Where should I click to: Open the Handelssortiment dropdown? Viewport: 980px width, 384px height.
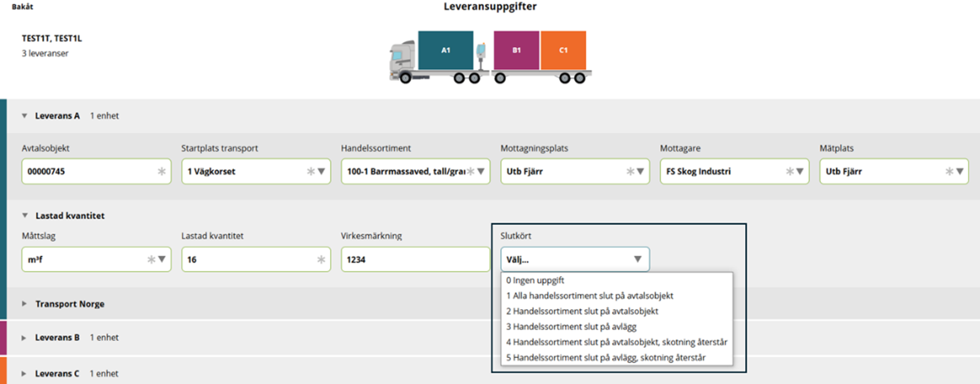coord(481,172)
